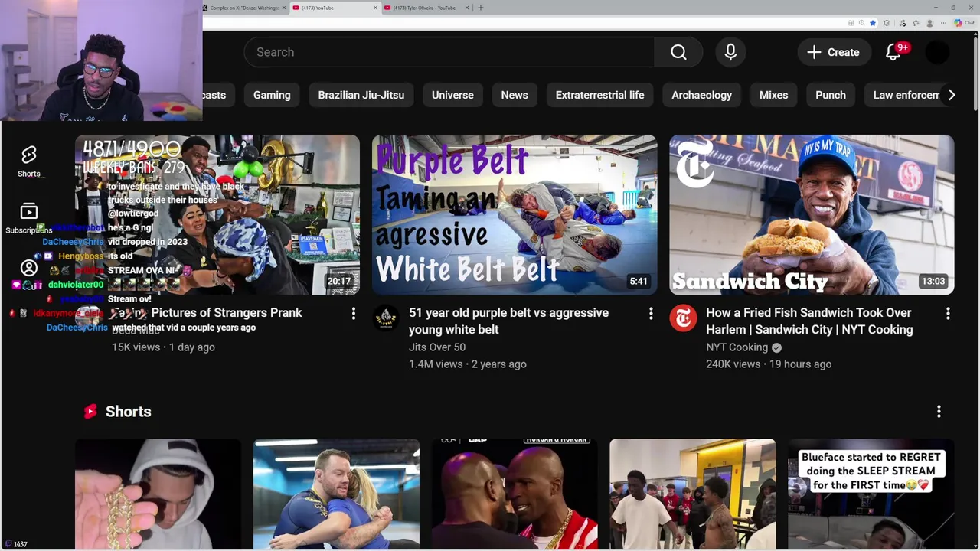Image resolution: width=980 pixels, height=551 pixels.
Task: Click the red Shorts logo beside Shorts heading
Action: point(90,412)
